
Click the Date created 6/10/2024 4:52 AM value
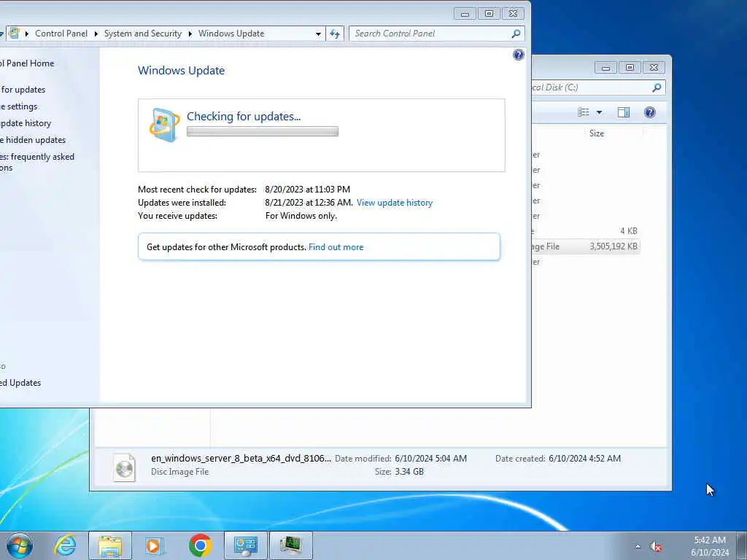coord(584,459)
